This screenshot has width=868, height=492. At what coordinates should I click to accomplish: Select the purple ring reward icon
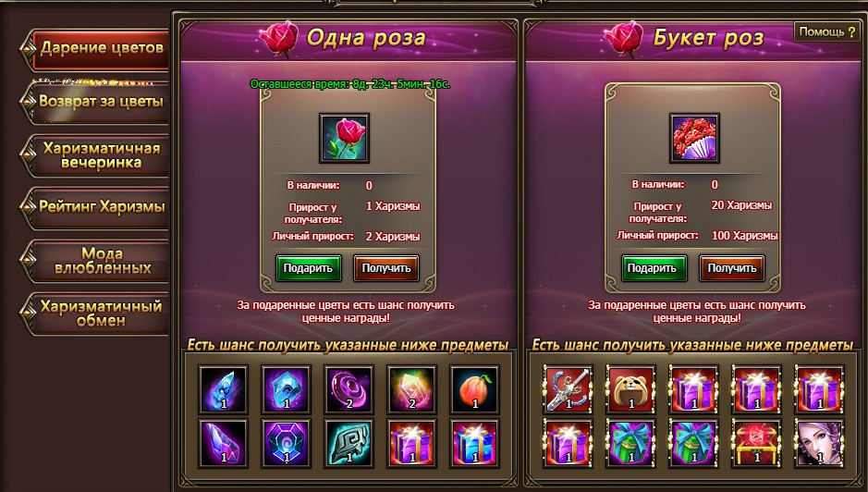(x=348, y=389)
